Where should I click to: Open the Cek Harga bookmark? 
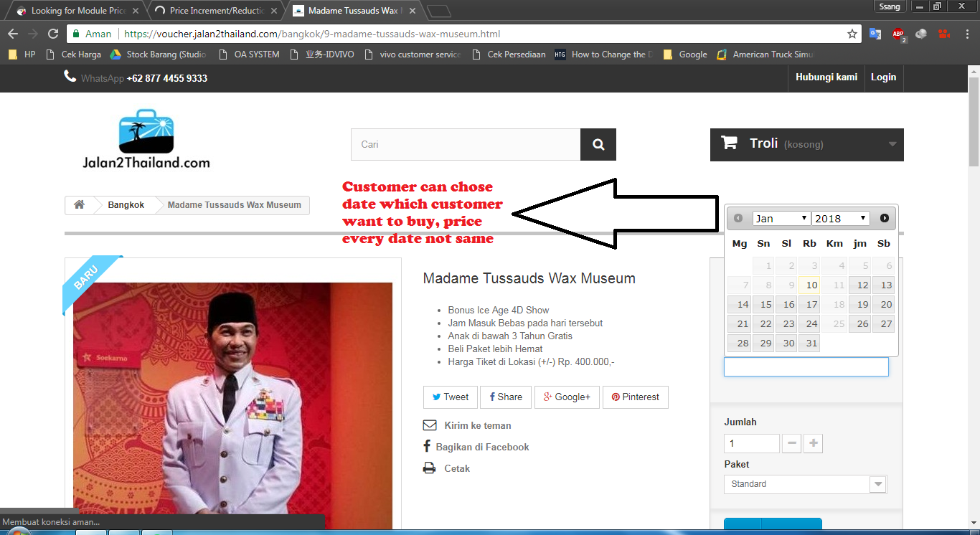coord(73,55)
